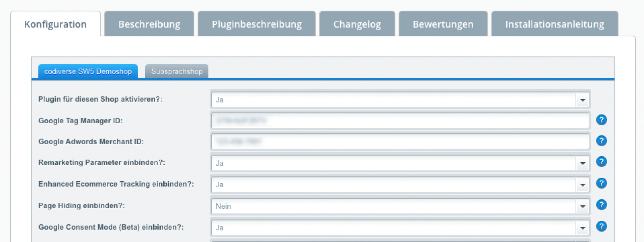Click into Google Adwords Merchant ID field

coord(400,142)
